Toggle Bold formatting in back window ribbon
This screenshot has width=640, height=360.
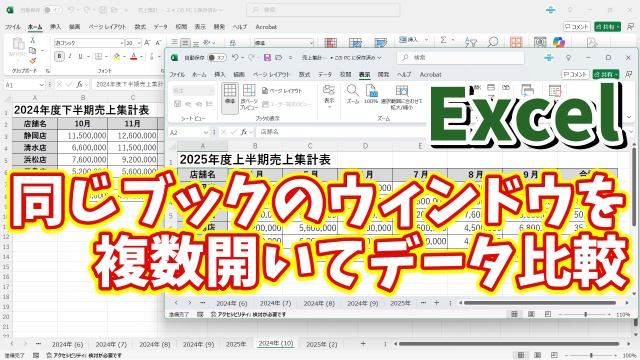(x=59, y=56)
